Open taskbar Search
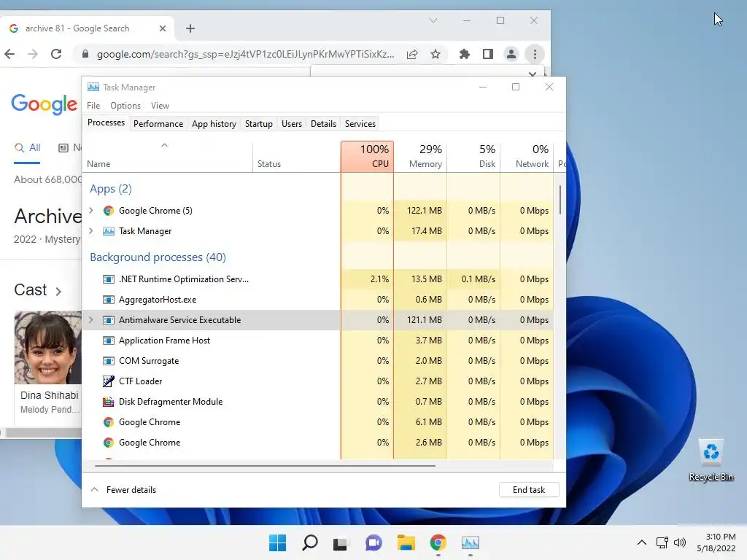Screen dimensions: 747x560 pyautogui.click(x=310, y=542)
